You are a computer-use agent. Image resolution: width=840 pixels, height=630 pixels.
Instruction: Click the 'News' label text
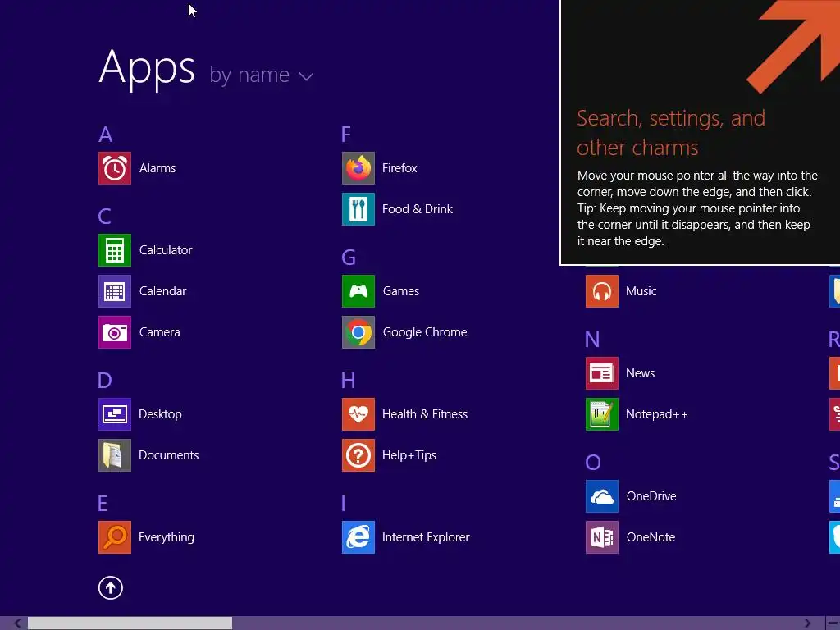click(640, 373)
